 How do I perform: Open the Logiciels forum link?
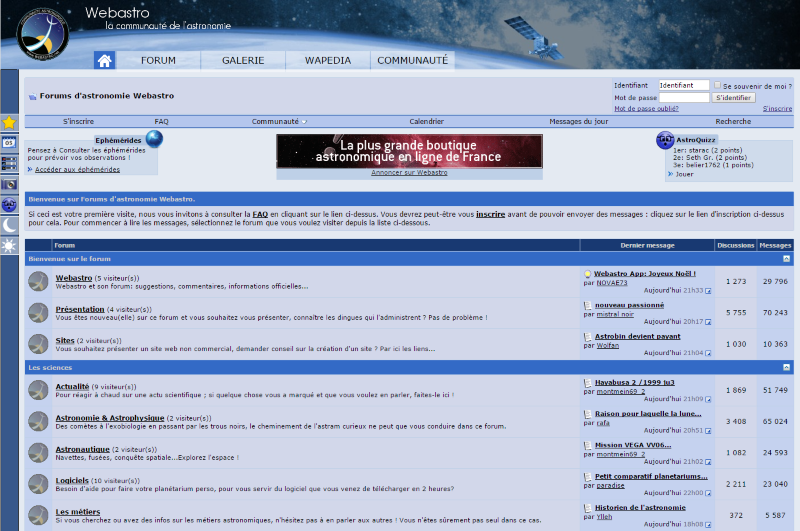tap(72, 480)
